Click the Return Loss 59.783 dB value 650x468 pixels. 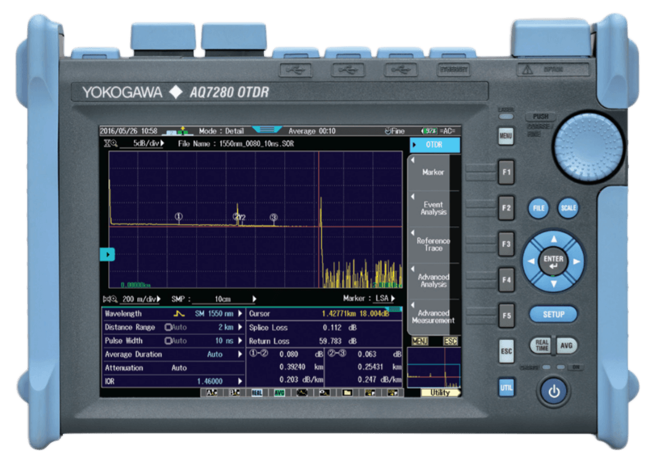point(337,341)
